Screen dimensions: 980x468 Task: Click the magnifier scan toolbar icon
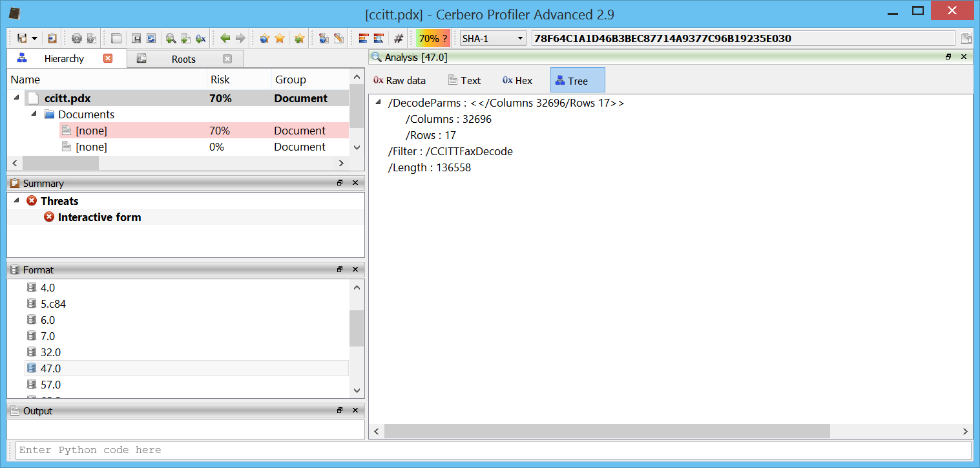[171, 38]
